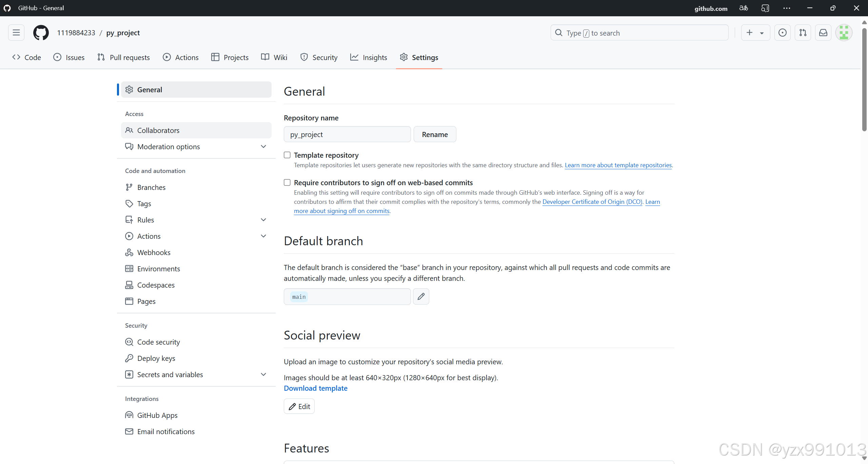Open the notifications inbox icon

pos(823,33)
